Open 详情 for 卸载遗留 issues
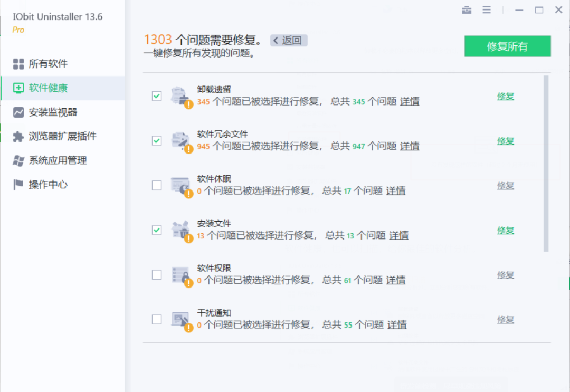 pyautogui.click(x=410, y=102)
